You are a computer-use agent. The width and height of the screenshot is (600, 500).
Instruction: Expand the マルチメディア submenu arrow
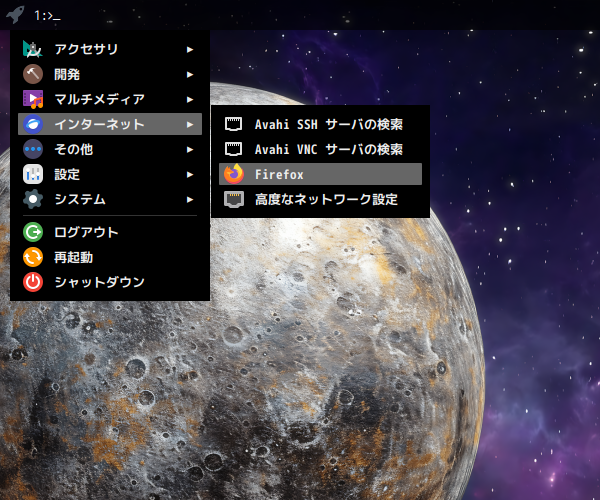(x=190, y=99)
